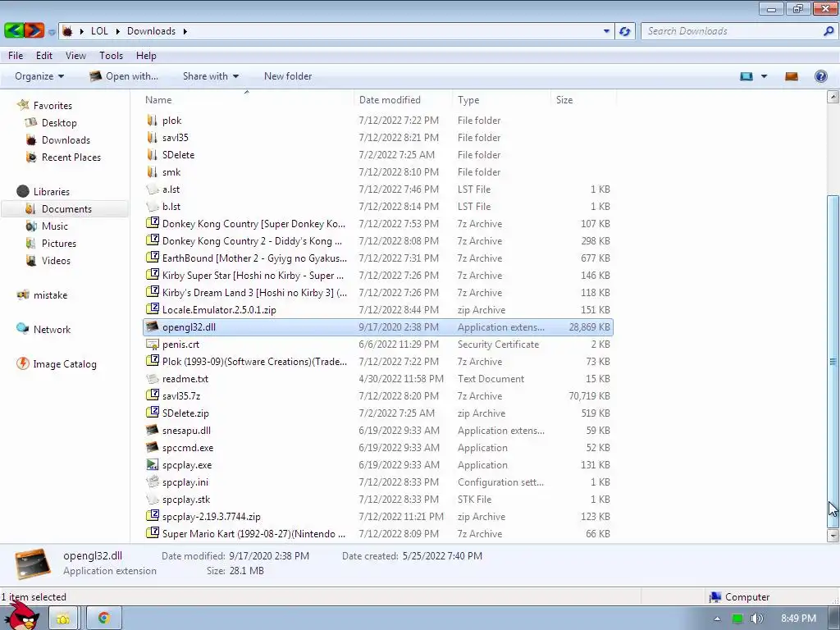Select mistake in the navigation pane
Screen dimensions: 840x630
click(50, 295)
